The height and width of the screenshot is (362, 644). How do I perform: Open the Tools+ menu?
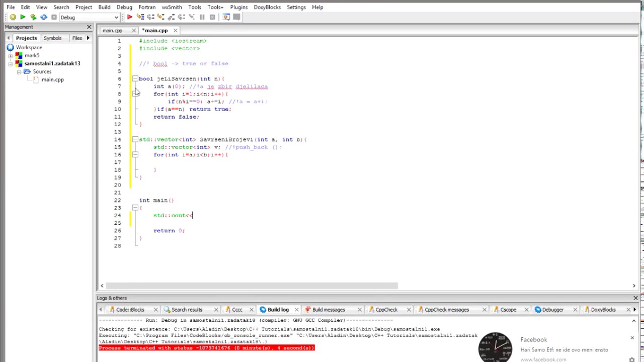[215, 7]
